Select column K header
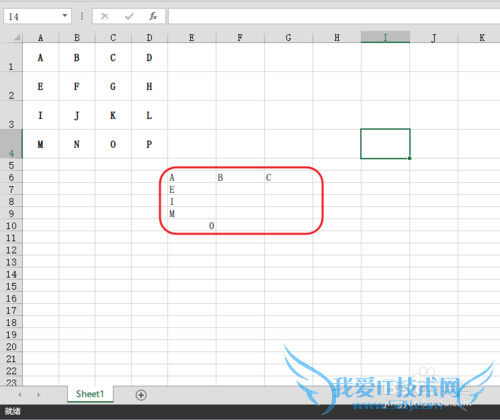 (x=480, y=37)
